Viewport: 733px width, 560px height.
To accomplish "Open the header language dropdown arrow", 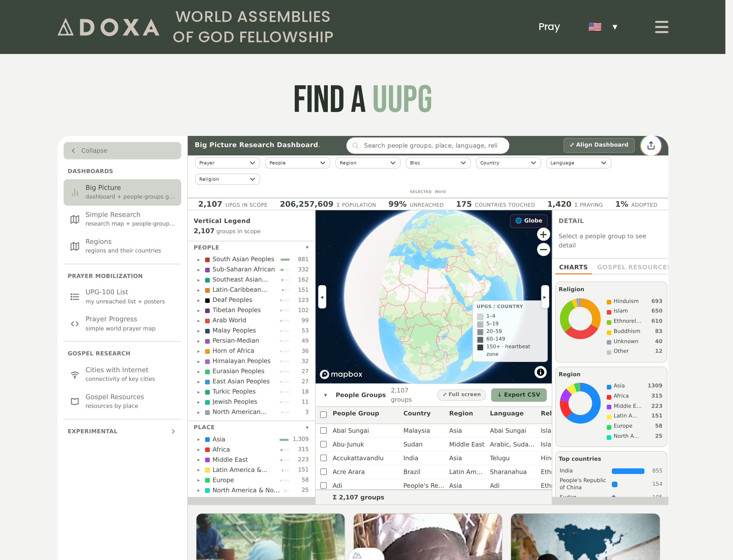I will point(615,27).
